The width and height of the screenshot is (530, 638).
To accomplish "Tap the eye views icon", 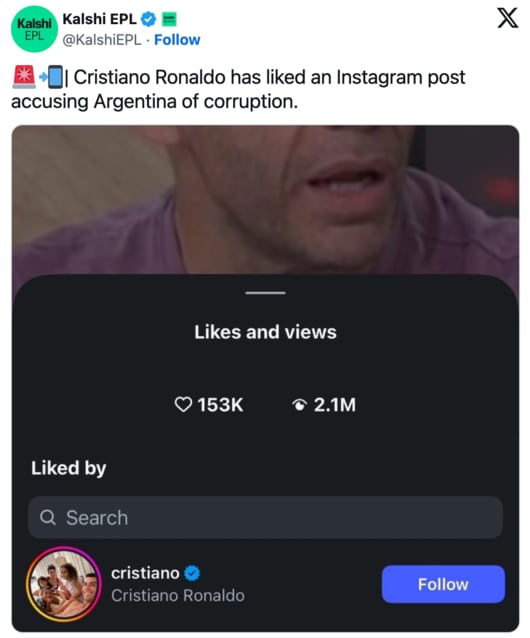I will [x=299, y=405].
